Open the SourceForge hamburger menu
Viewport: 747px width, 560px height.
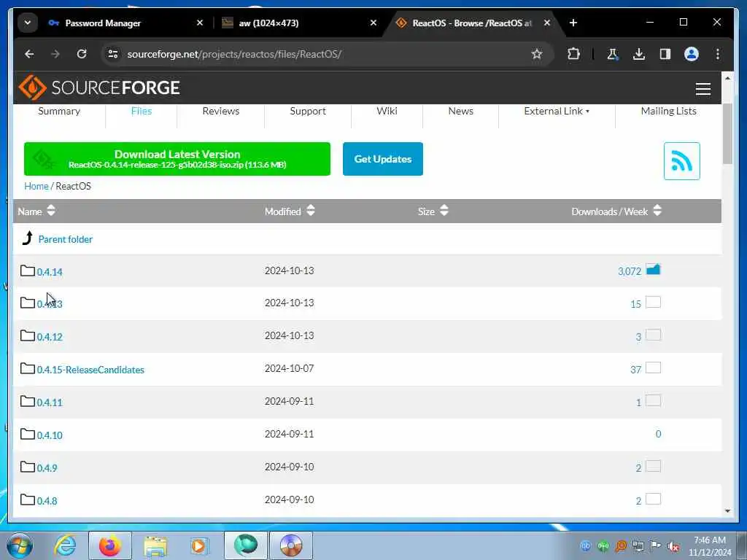tap(703, 89)
